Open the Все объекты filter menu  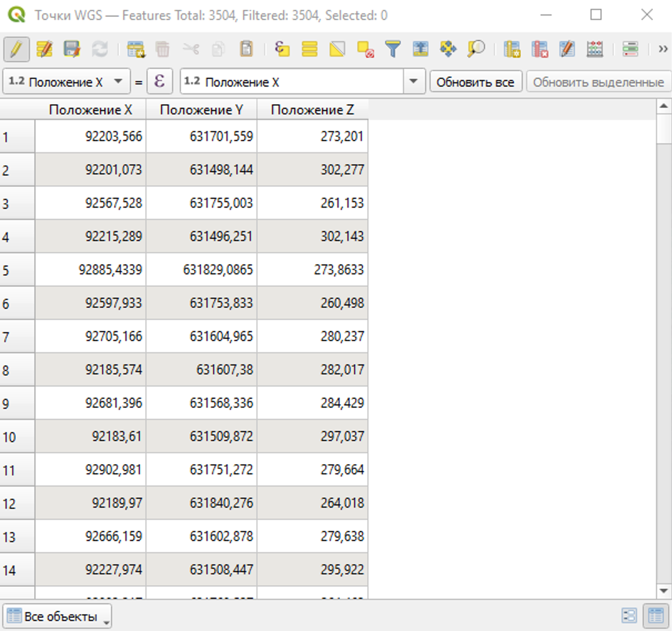[x=57, y=616]
